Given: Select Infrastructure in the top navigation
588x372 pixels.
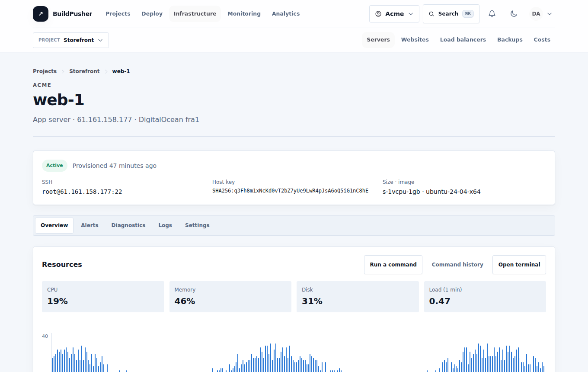Looking at the screenshot, I should point(195,14).
